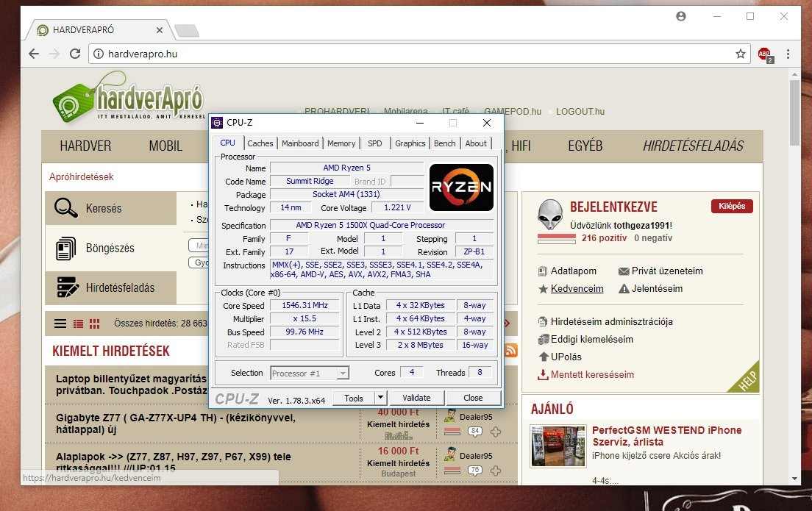
Task: Open the PerfectGSM WESTEND iPhone ad thumbnail
Action: tap(558, 446)
